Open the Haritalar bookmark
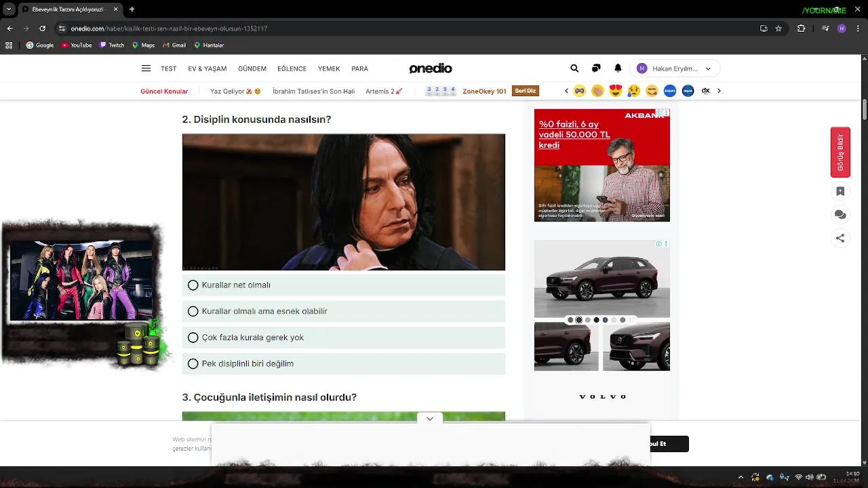Viewport: 868px width, 488px height. click(209, 45)
